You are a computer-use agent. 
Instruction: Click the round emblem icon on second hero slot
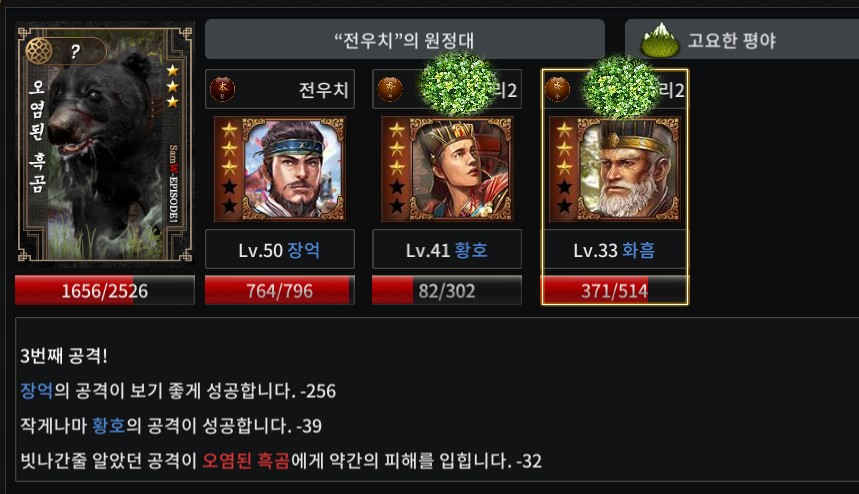pyautogui.click(x=390, y=89)
